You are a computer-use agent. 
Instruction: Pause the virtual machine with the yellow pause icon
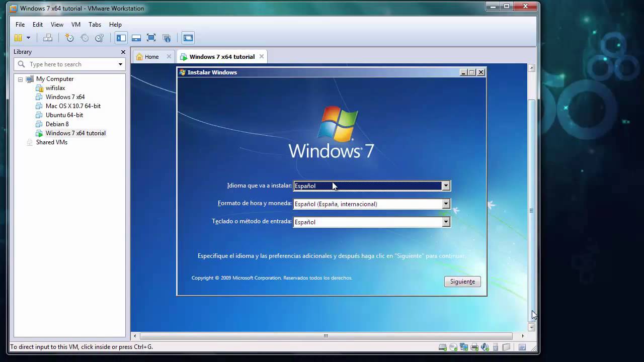[x=18, y=38]
